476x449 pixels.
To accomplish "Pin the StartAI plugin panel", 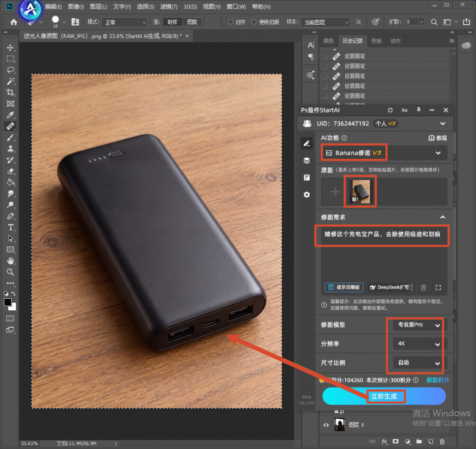I will coord(419,110).
